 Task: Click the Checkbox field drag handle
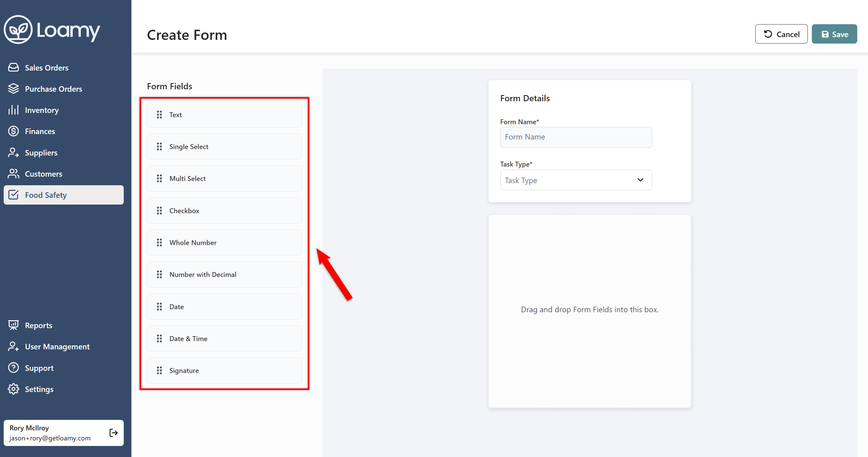pos(159,211)
